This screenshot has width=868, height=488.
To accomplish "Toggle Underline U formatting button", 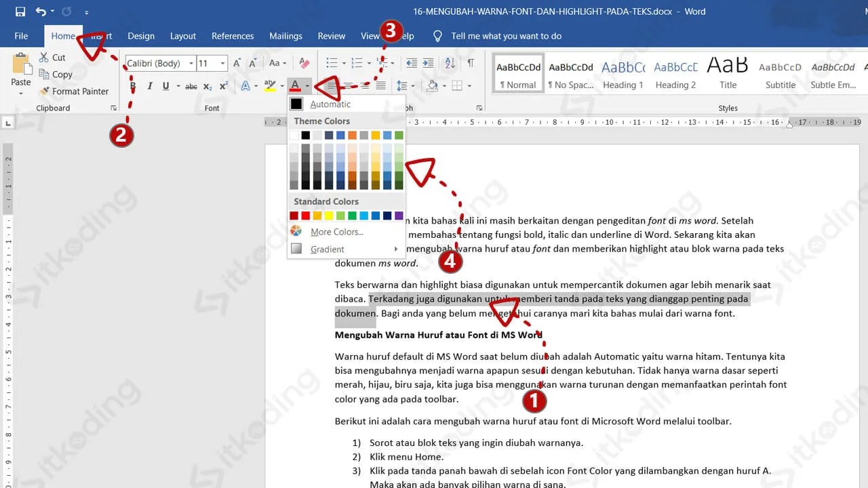I will (165, 86).
